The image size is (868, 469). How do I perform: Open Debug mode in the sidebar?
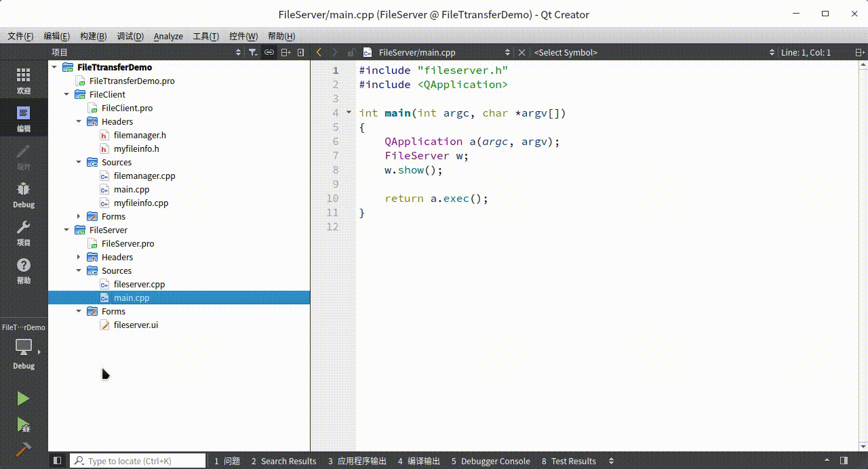point(24,195)
